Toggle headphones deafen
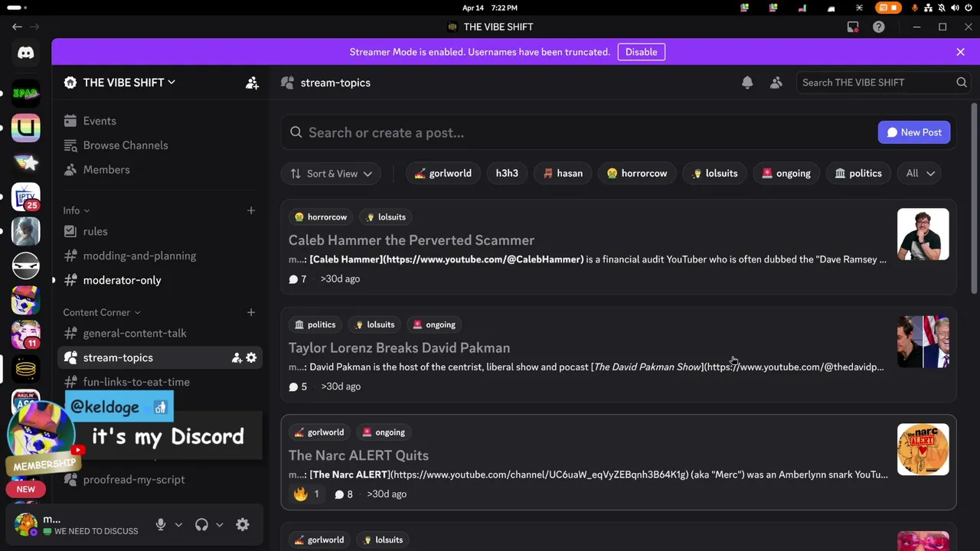This screenshot has width=980, height=551. [201, 525]
